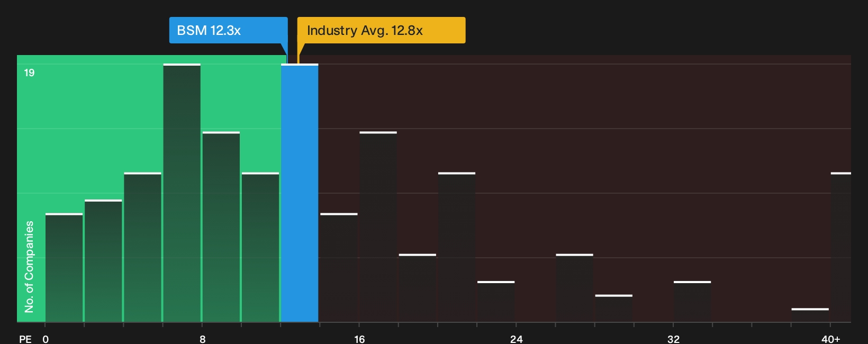Select the bar starting at PE 32
Image resolution: width=868 pixels, height=344 pixels.
tap(692, 302)
